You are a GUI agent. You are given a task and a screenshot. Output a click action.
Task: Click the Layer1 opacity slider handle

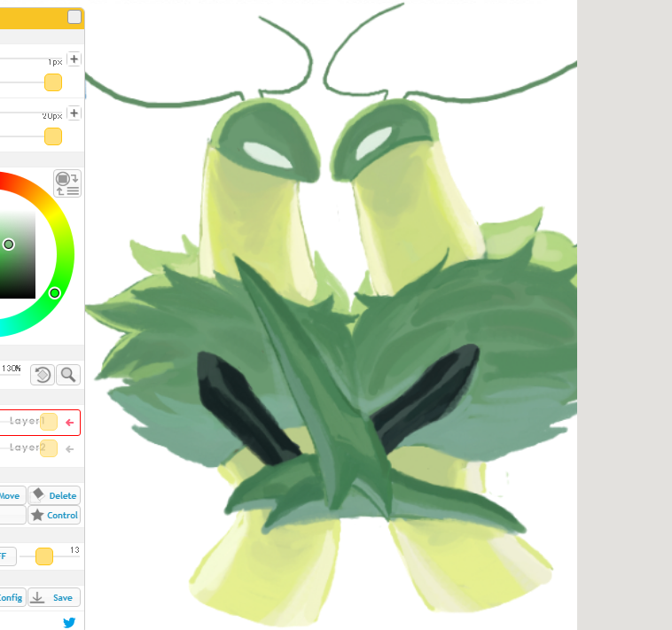coord(49,422)
